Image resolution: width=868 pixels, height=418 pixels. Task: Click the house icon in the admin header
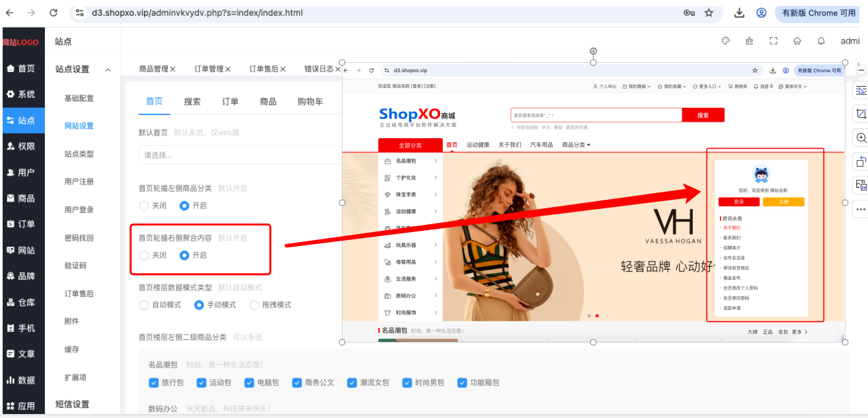[x=797, y=41]
